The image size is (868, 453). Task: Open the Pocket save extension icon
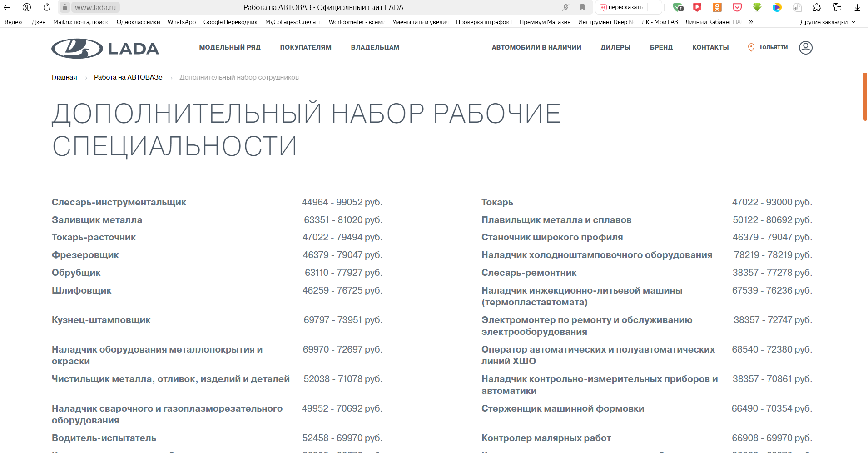737,7
